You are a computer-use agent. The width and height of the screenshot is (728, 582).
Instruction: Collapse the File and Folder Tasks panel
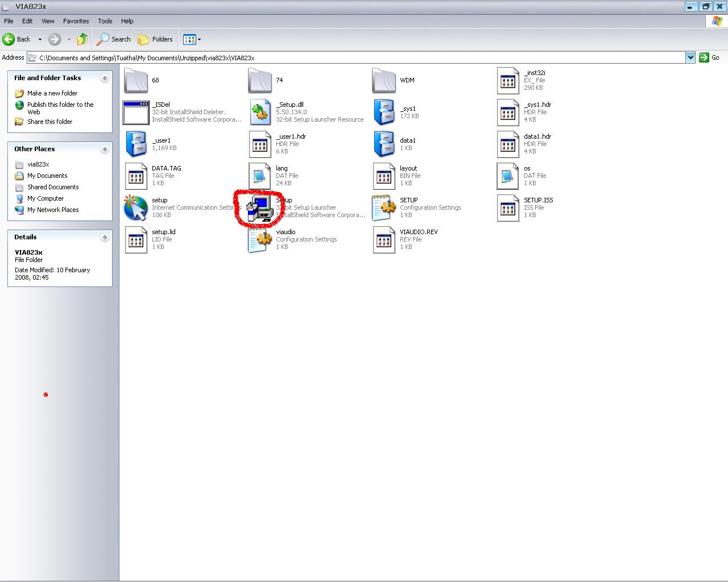coord(105,78)
